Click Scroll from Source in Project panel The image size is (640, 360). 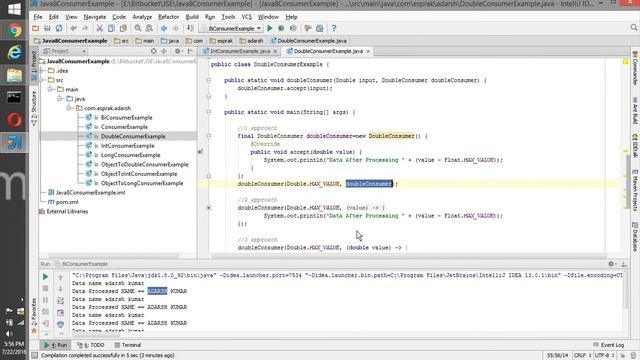[x=153, y=51]
